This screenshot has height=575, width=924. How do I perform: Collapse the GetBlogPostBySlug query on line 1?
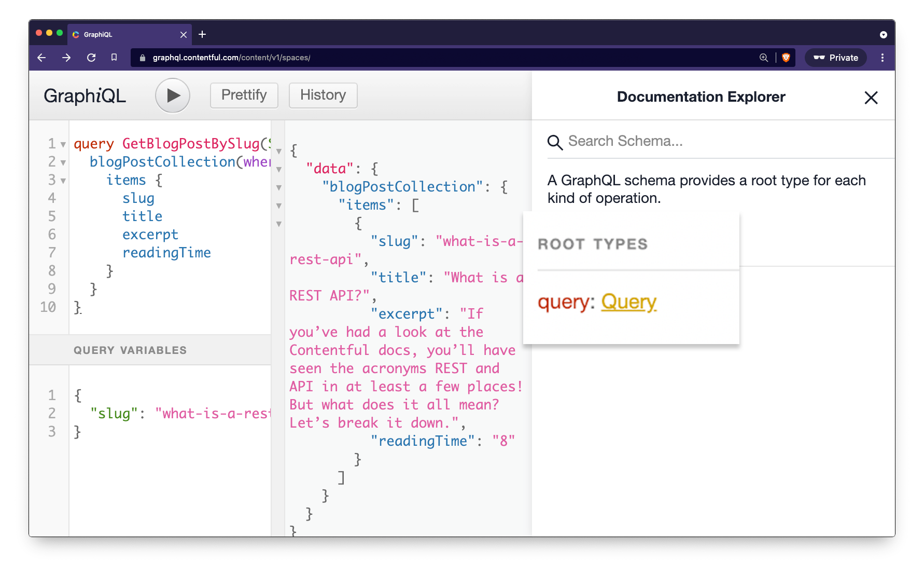[x=63, y=145]
